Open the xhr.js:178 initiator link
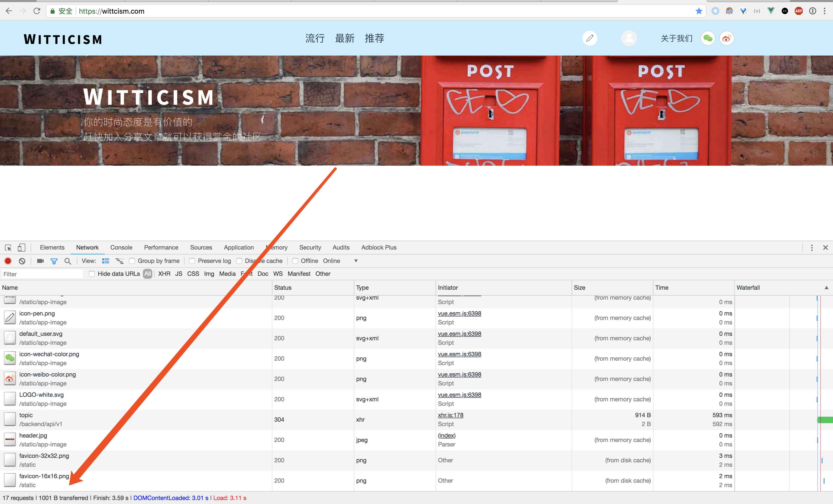The width and height of the screenshot is (833, 504). [450, 415]
